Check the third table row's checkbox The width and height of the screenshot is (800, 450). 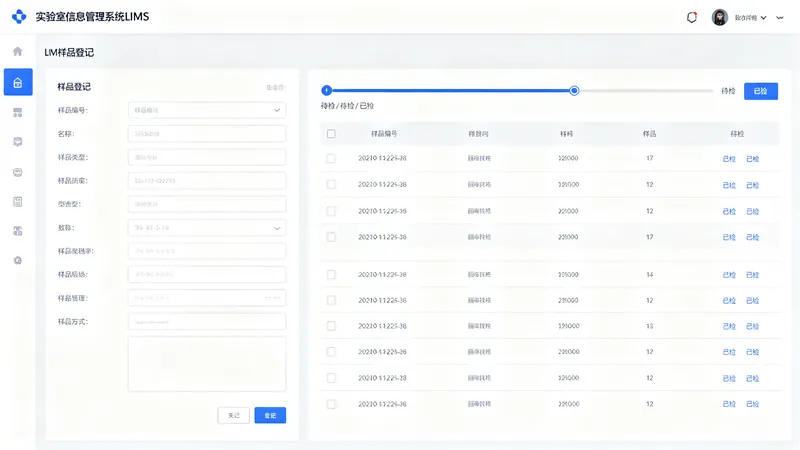[x=331, y=211]
